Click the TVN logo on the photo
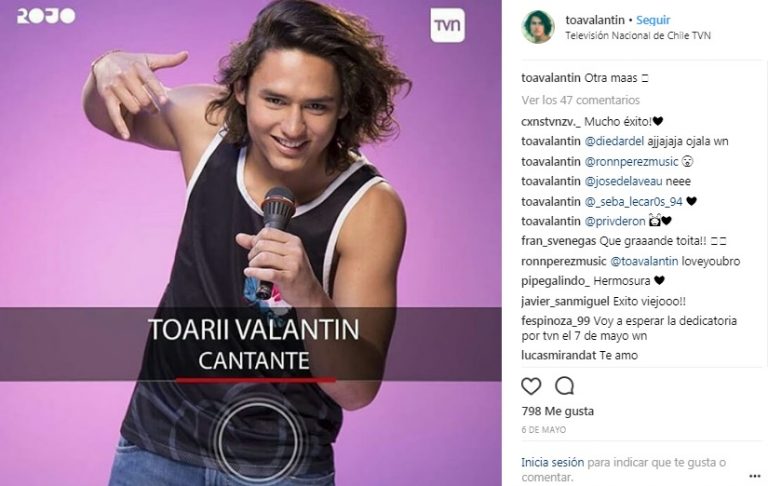 pyautogui.click(x=448, y=25)
